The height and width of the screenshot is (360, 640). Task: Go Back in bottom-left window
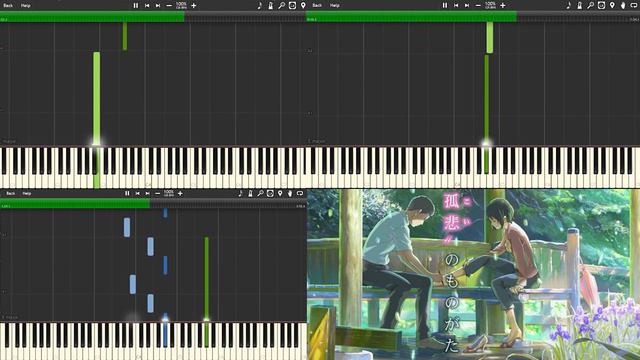(11, 193)
